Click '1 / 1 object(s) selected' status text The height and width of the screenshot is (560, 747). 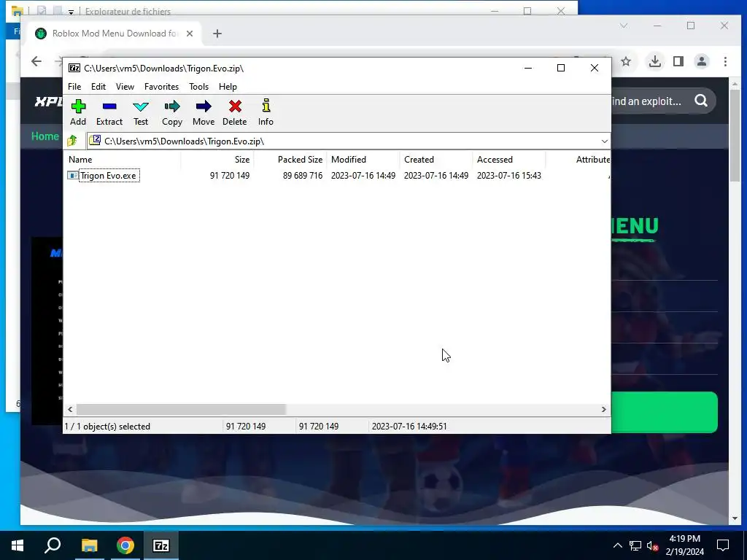107,427
